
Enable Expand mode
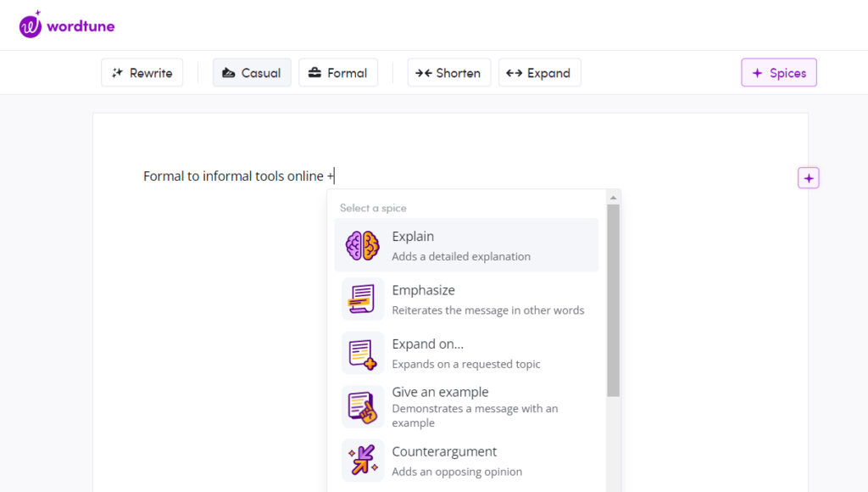[x=539, y=72]
